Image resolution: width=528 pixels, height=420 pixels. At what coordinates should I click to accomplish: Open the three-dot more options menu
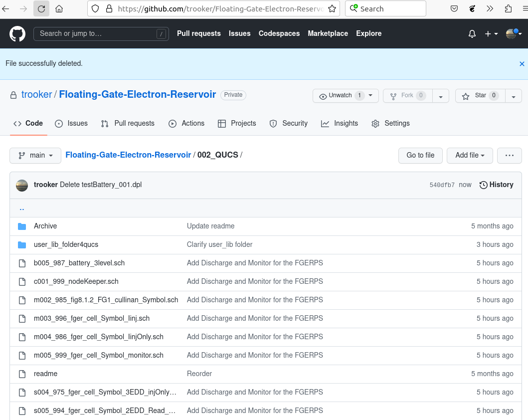[x=509, y=156]
